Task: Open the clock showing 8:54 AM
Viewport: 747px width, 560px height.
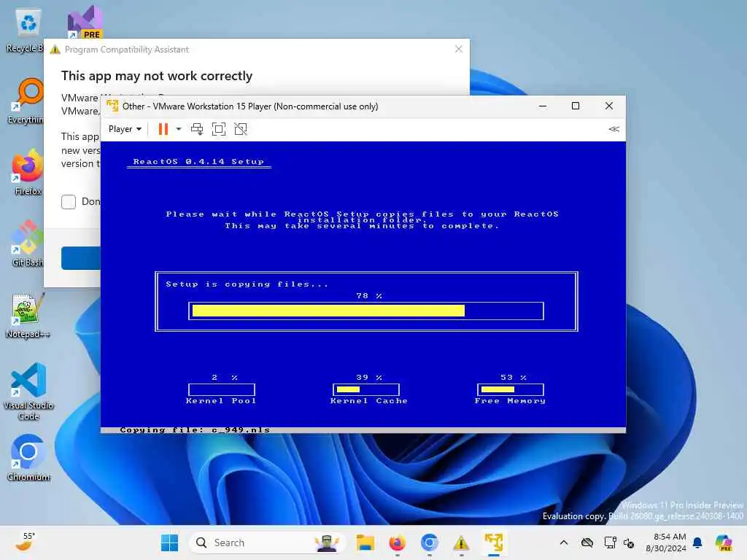Action: click(665, 542)
